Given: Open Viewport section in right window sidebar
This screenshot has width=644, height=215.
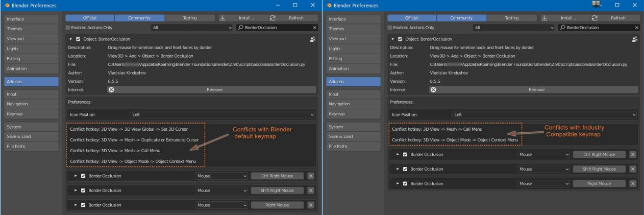Looking at the screenshot, I should [x=353, y=39].
